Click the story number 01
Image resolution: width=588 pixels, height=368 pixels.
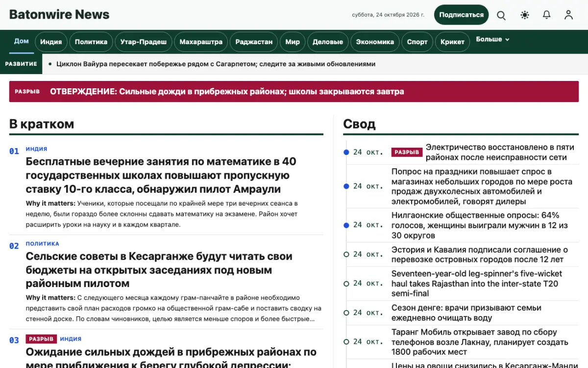point(14,151)
